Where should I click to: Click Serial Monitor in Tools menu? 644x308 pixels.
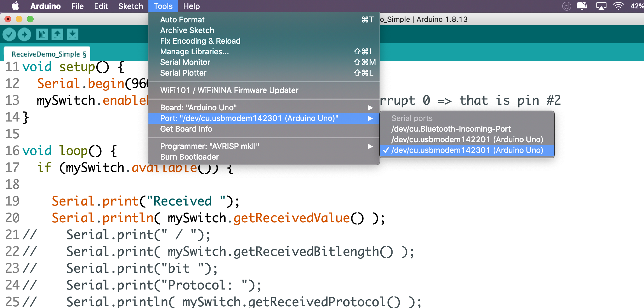pyautogui.click(x=185, y=62)
